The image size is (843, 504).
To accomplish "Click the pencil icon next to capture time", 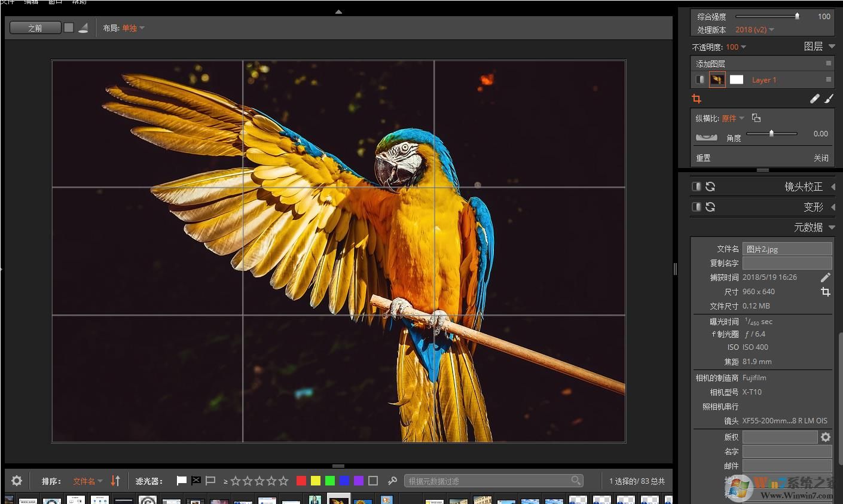I will tap(826, 277).
